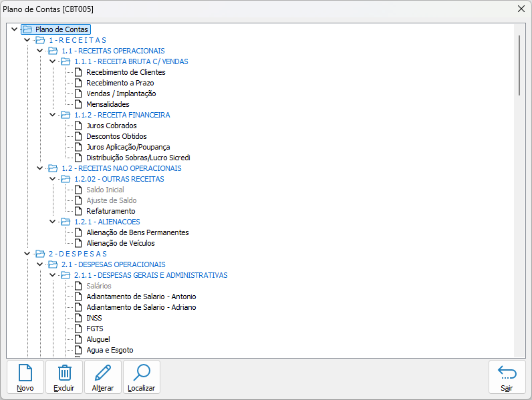Close the Plano de Contas window
The width and height of the screenshot is (532, 400).
coord(521,9)
